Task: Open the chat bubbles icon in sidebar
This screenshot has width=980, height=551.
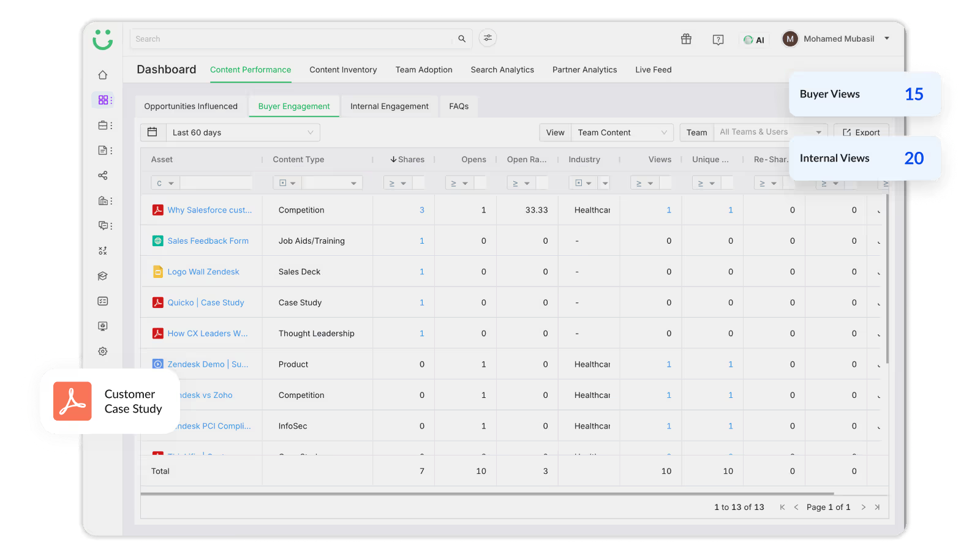Action: coord(103,225)
